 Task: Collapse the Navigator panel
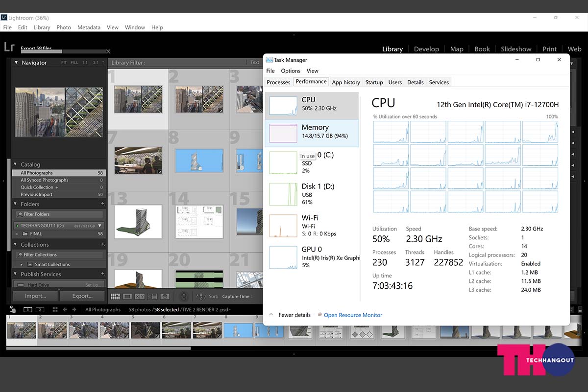click(x=16, y=63)
